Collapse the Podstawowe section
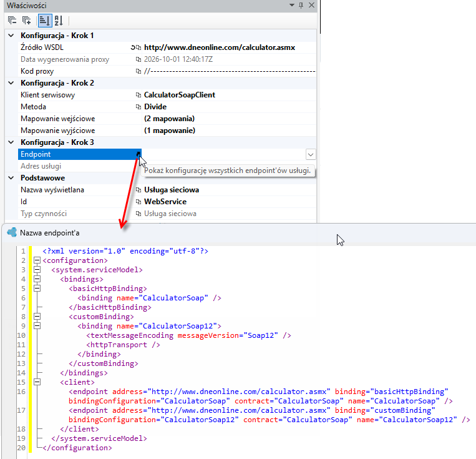The image size is (476, 459). coord(11,178)
